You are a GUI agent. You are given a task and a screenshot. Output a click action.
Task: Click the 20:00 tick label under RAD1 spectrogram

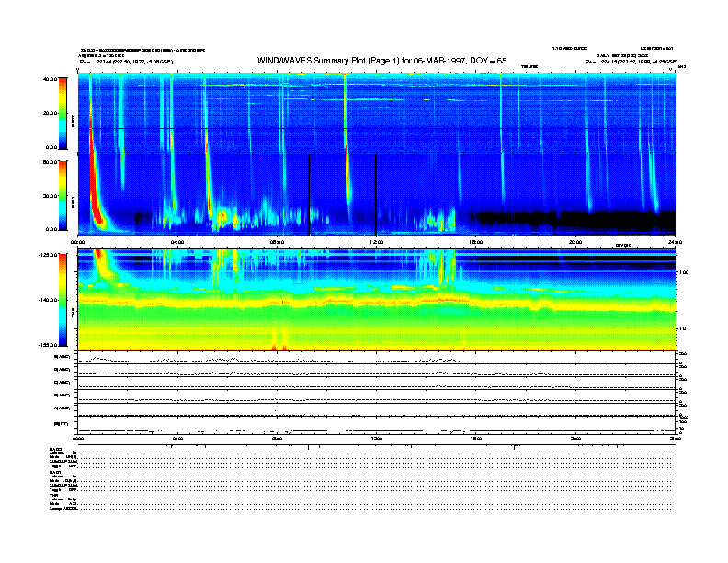tap(575, 242)
